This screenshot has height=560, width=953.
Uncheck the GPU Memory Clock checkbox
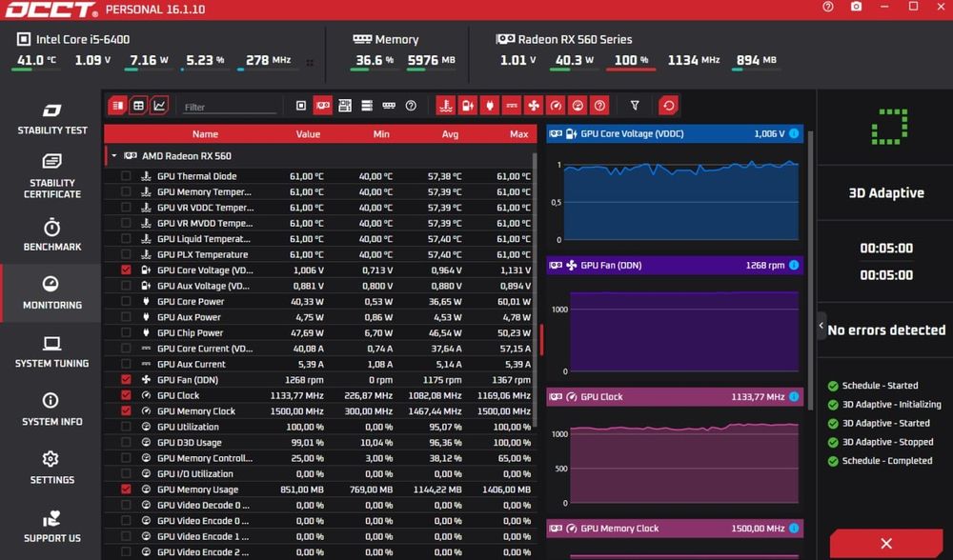click(x=126, y=411)
